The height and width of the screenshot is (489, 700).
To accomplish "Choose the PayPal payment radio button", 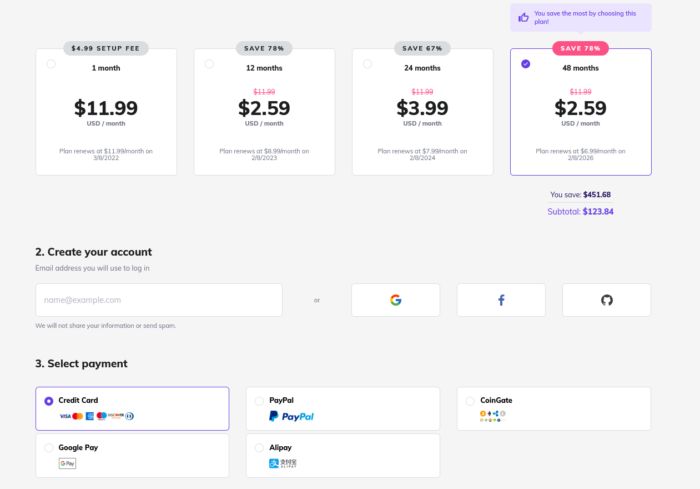I will 259,401.
